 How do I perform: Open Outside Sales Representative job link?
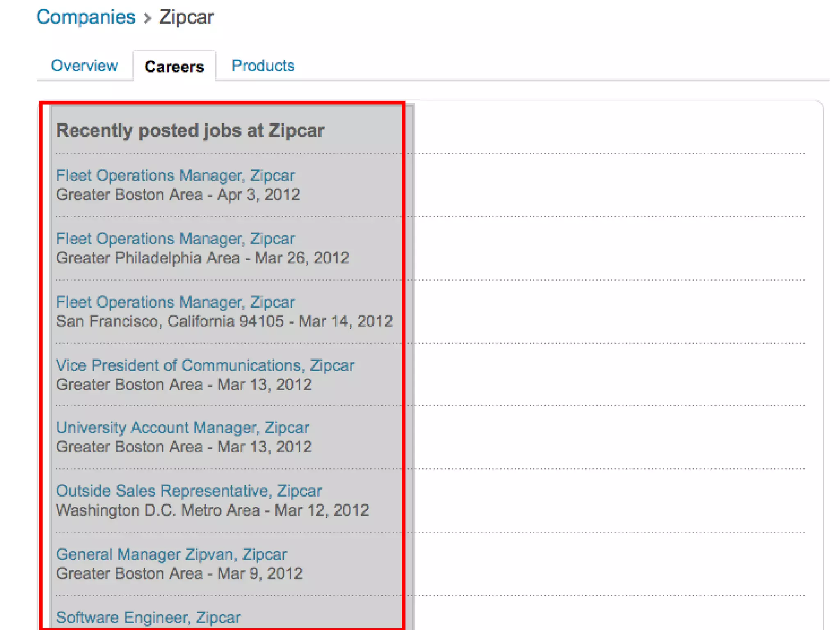[189, 491]
